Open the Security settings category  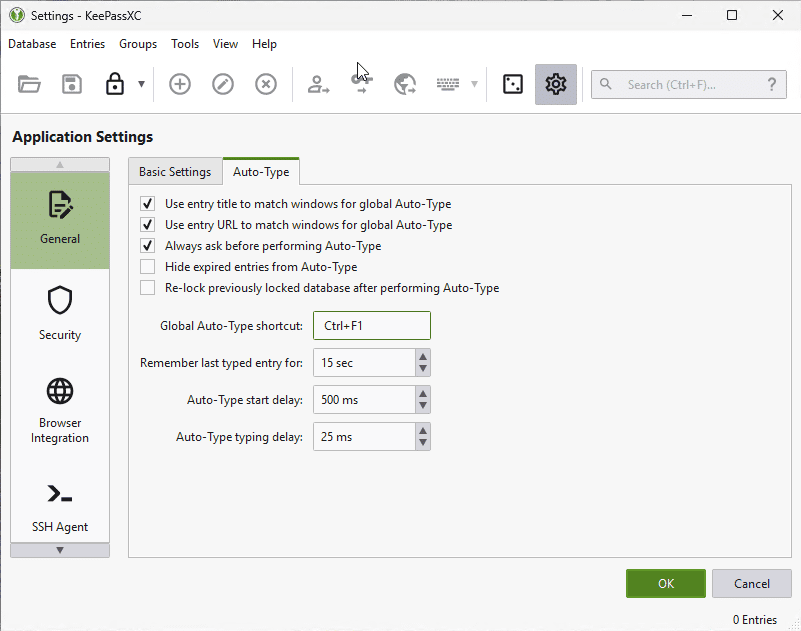click(x=60, y=314)
